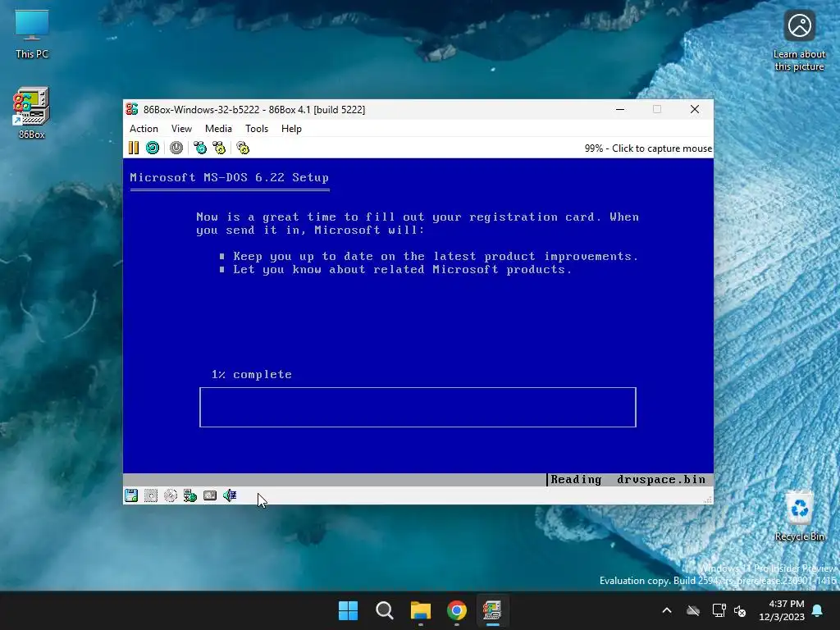The image size is (840, 630).
Task: Send Ctrl+Alt+Del with the teal keys icon
Action: 200,148
